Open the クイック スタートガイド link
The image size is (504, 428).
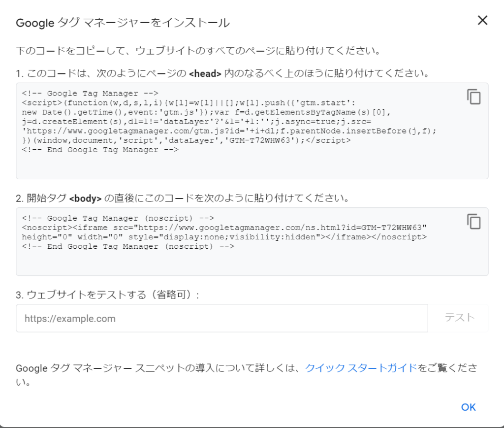tap(361, 368)
